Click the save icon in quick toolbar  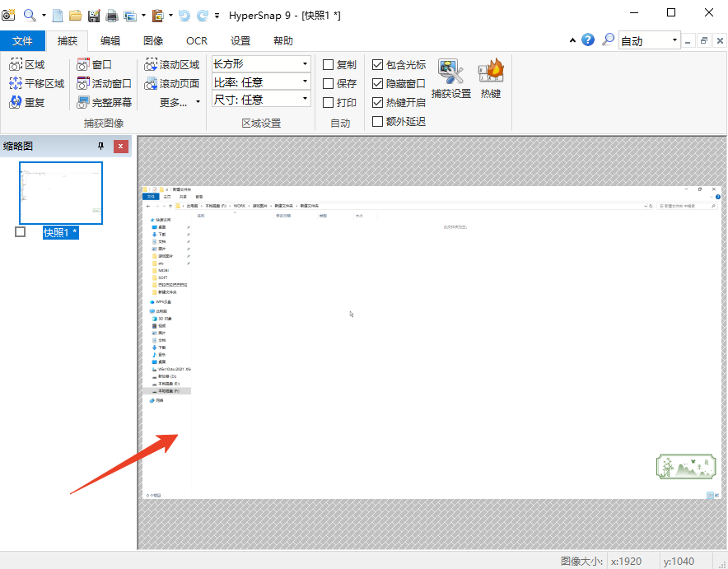93,15
